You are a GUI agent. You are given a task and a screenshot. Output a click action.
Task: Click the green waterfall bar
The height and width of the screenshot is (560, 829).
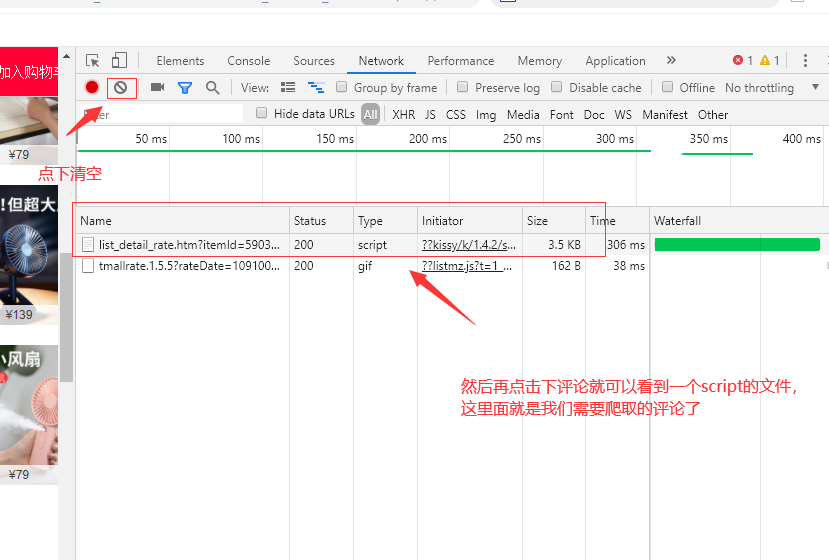(x=737, y=244)
